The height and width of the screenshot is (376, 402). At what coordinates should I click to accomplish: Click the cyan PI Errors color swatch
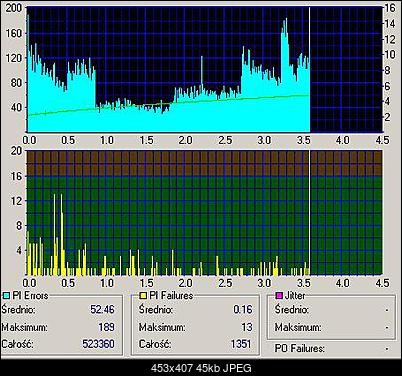pyautogui.click(x=7, y=296)
